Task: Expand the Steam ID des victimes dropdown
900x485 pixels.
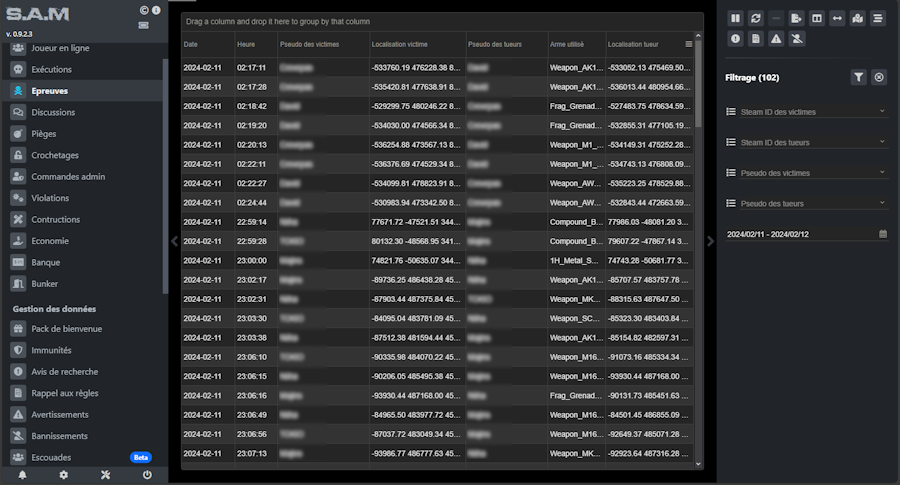Action: point(806,112)
